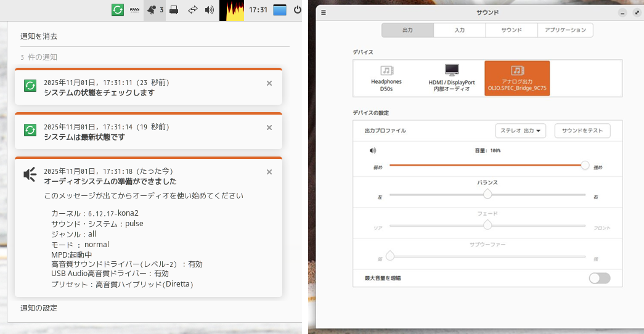
Task: Click the サウンドをテスト button
Action: 582,131
